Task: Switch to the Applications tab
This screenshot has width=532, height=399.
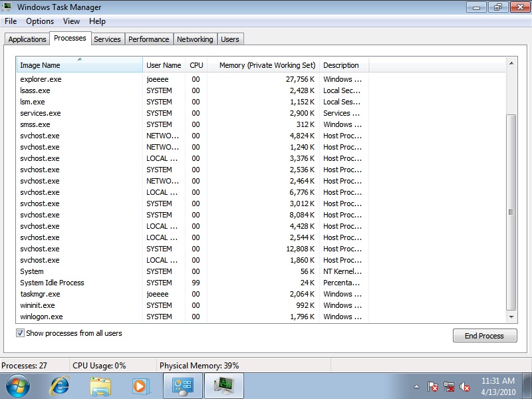Action: [x=27, y=39]
